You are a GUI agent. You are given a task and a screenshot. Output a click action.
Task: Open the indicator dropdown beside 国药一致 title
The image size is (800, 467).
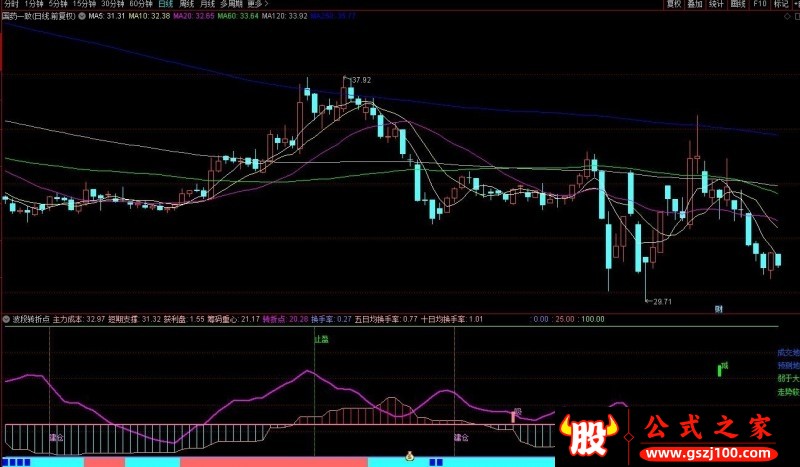point(82,16)
